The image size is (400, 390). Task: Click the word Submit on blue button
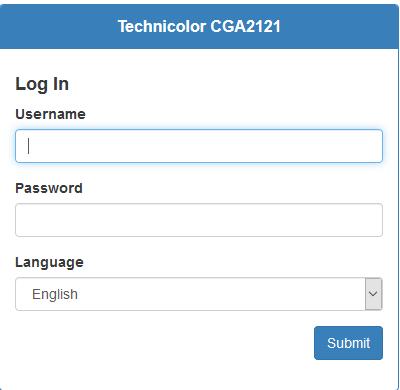[348, 343]
